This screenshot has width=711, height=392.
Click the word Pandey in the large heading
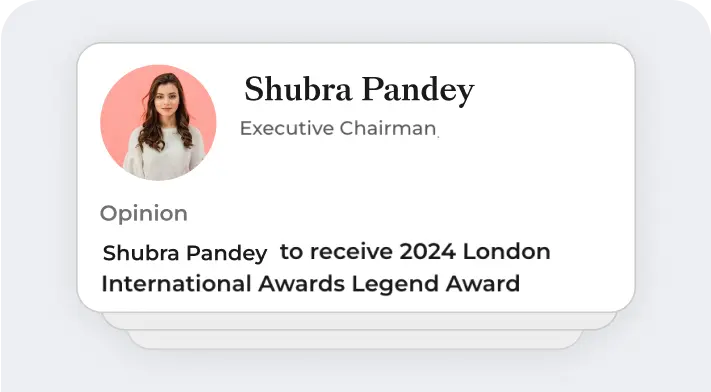[418, 91]
